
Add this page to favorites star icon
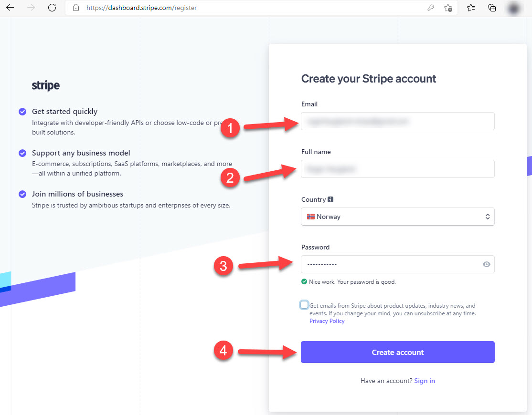point(447,8)
